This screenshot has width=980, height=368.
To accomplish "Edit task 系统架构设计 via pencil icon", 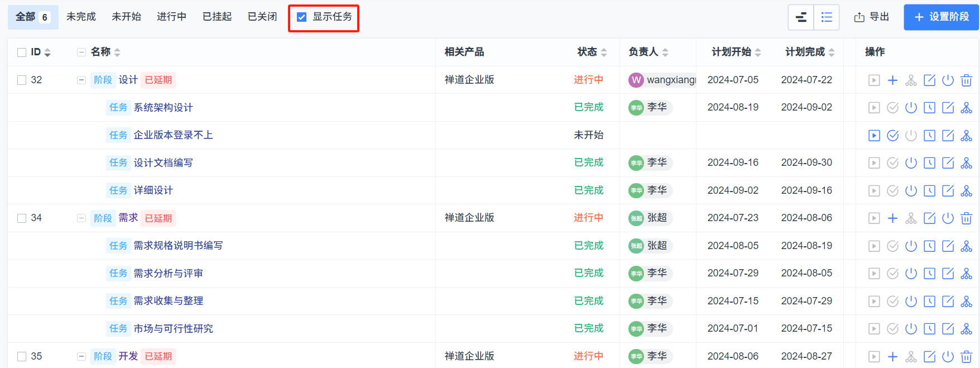I will click(x=948, y=108).
